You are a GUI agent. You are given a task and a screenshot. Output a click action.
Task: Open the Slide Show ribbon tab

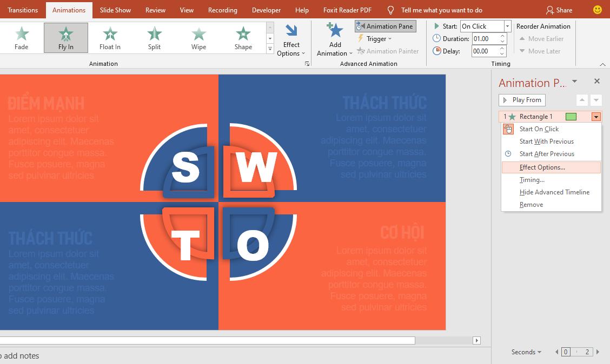point(115,10)
